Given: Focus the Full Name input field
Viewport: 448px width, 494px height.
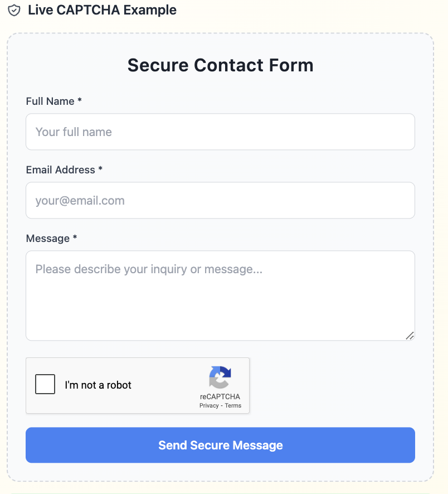Looking at the screenshot, I should (x=220, y=132).
